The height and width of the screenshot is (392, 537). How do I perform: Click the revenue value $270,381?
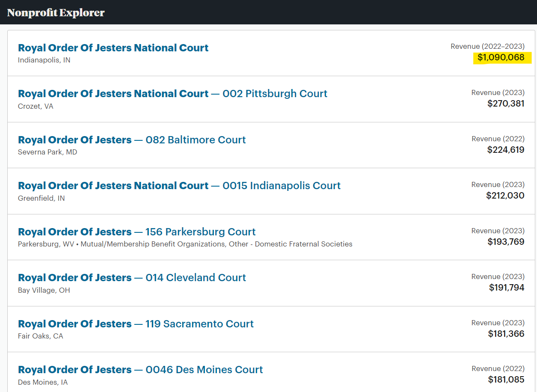[506, 104]
